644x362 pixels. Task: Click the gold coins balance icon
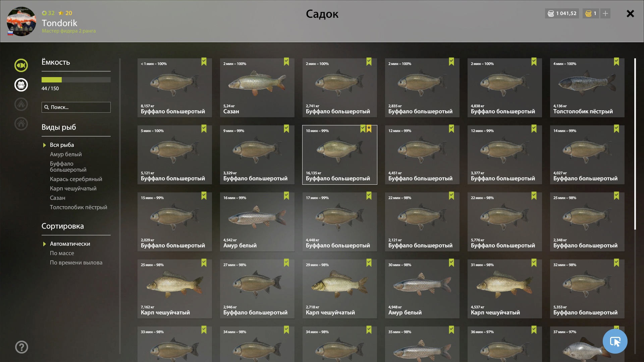pos(588,13)
